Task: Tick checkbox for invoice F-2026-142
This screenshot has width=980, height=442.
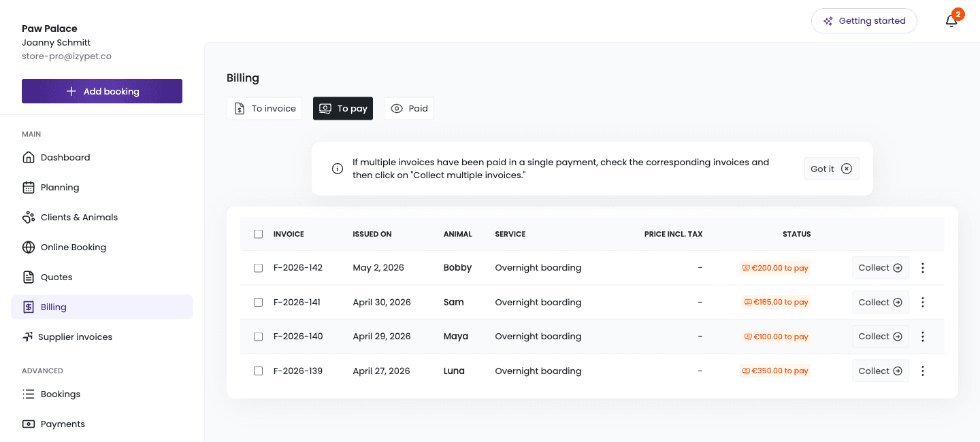Action: [x=258, y=268]
